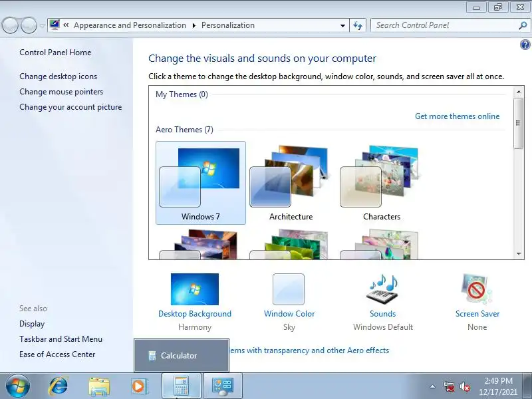This screenshot has height=399, width=532.
Task: Click the themes list scrollbar thumb
Action: click(x=518, y=123)
